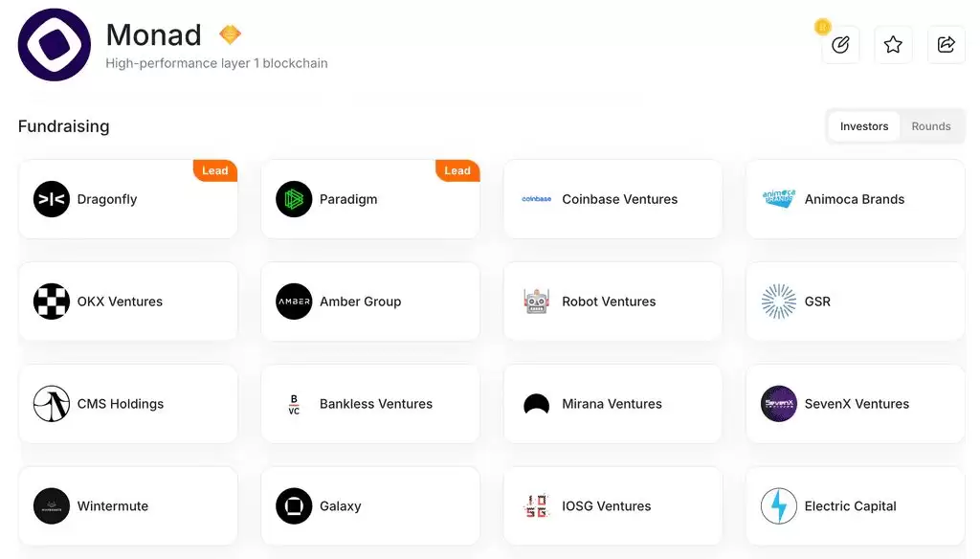The image size is (980, 559).
Task: Open the Animoca Brands investor card
Action: (855, 199)
